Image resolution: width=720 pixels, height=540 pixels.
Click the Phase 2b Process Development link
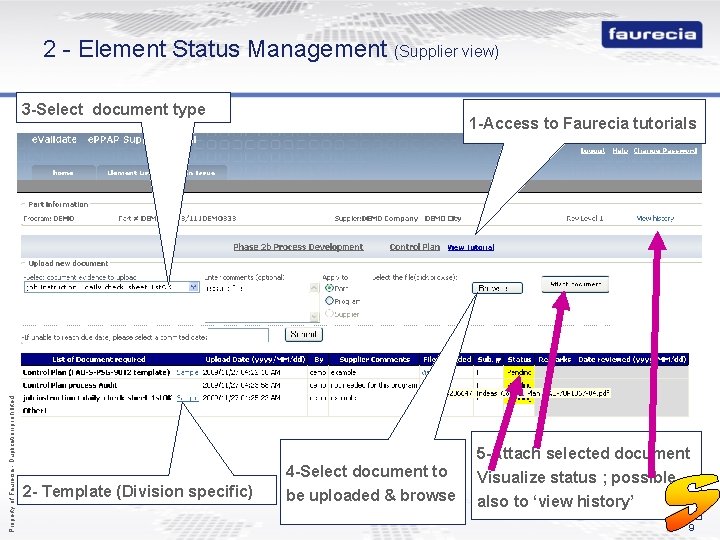click(x=298, y=247)
